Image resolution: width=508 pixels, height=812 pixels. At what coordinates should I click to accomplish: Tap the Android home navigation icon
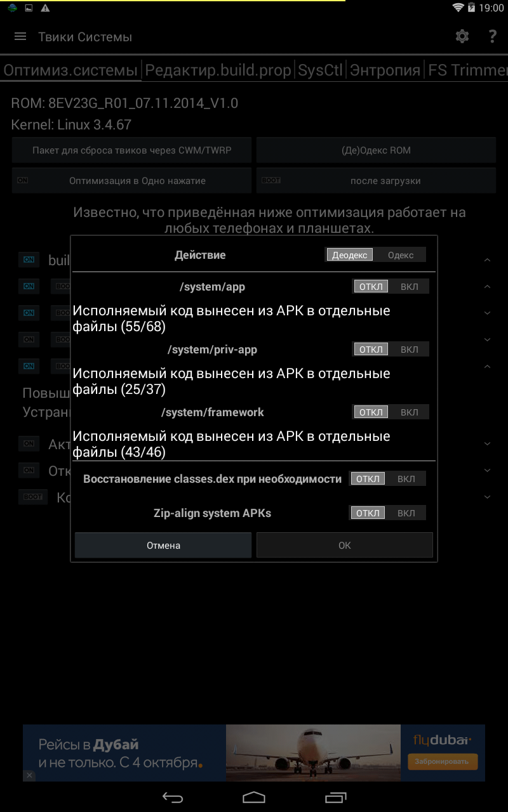[x=254, y=797]
